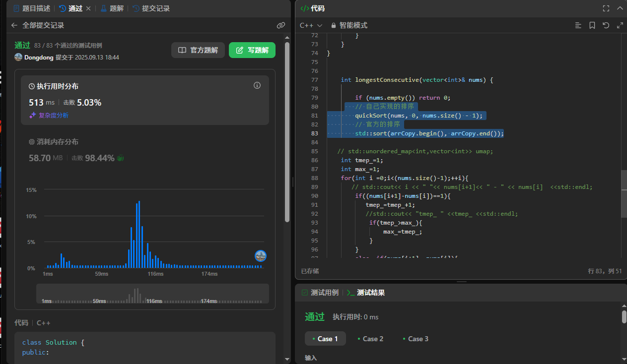
Task: Click the range slider near the 59ms label
Action: [x=99, y=301]
